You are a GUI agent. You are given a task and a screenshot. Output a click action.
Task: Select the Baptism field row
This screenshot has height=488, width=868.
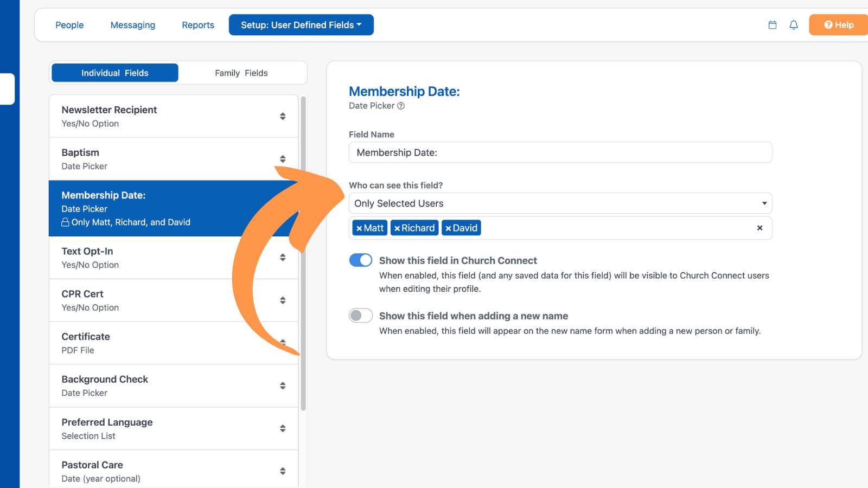pos(174,159)
